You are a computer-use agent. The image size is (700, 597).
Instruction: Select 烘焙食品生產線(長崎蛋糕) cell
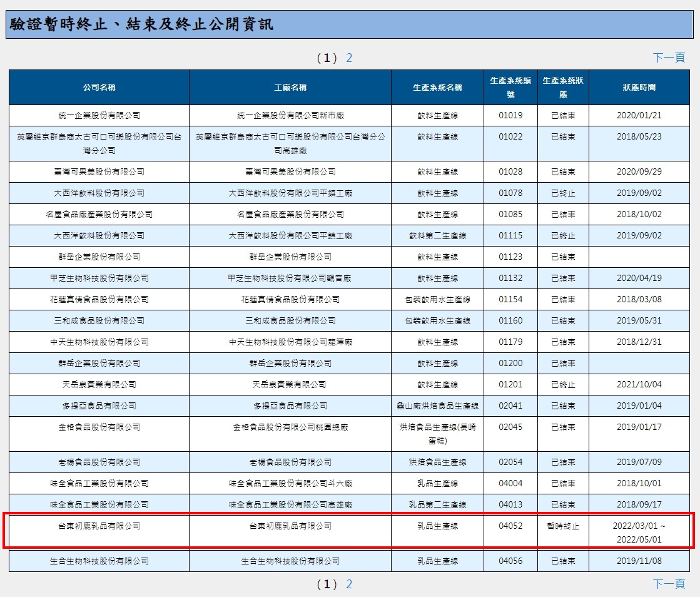[x=437, y=434]
